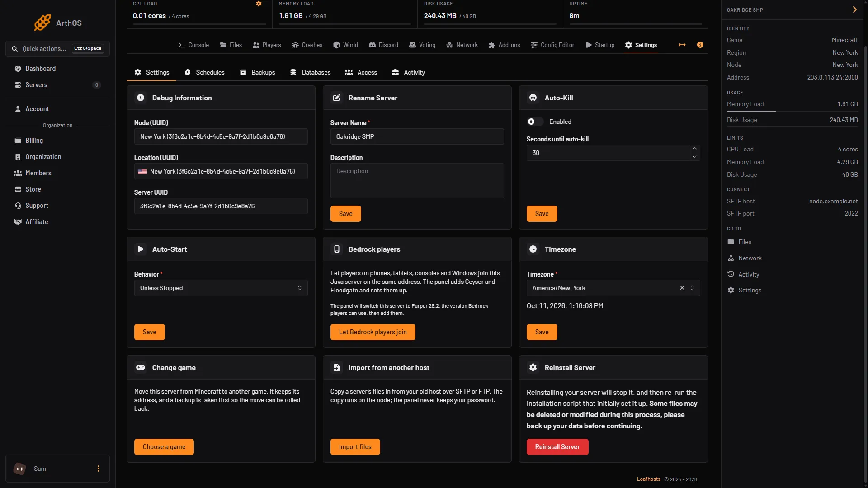Screen dimensions: 868x488
Task: Click the Import files button
Action: 355,447
